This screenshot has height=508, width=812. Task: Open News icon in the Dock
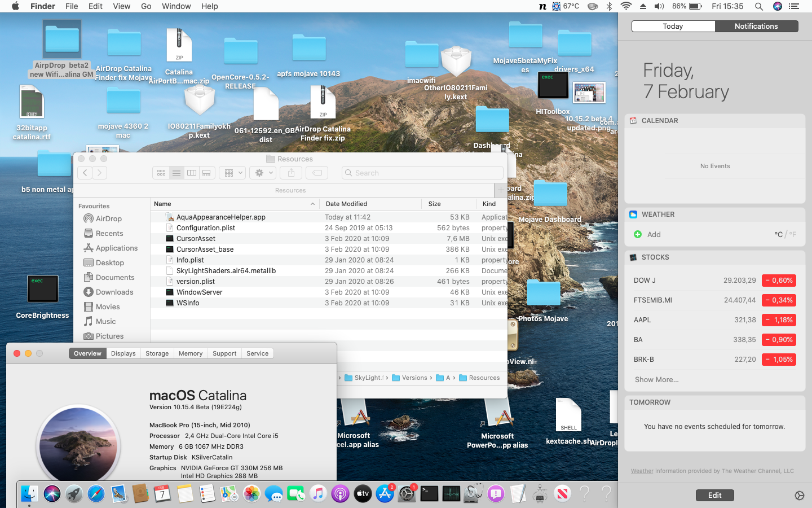coord(562,494)
